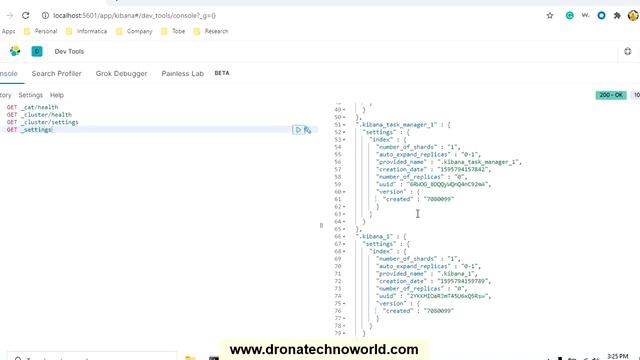Click the 200 - OK status badge
The image size is (640, 360).
click(611, 95)
